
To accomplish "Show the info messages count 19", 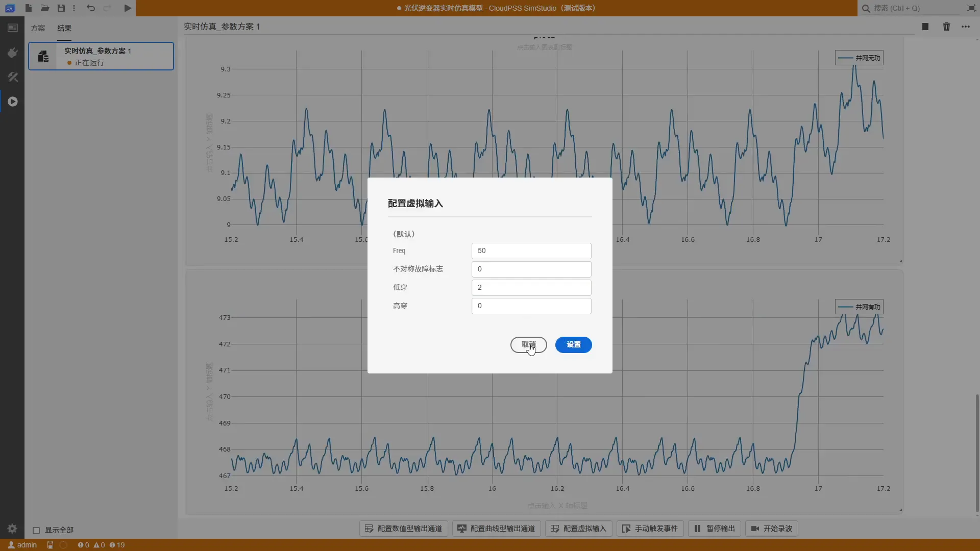I will [117, 545].
